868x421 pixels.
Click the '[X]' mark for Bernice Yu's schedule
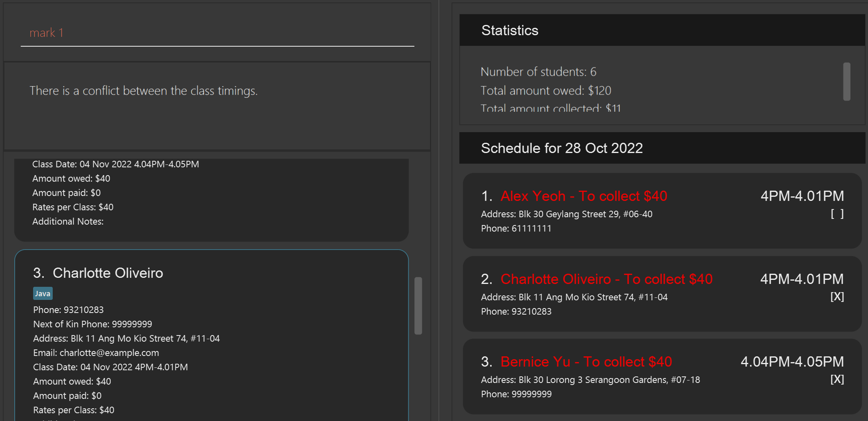click(x=837, y=379)
